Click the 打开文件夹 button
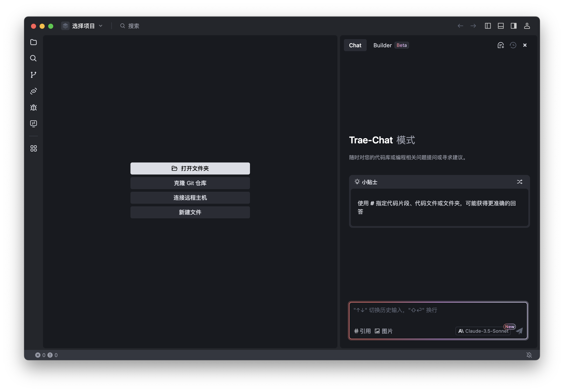The image size is (564, 392). [x=190, y=168]
